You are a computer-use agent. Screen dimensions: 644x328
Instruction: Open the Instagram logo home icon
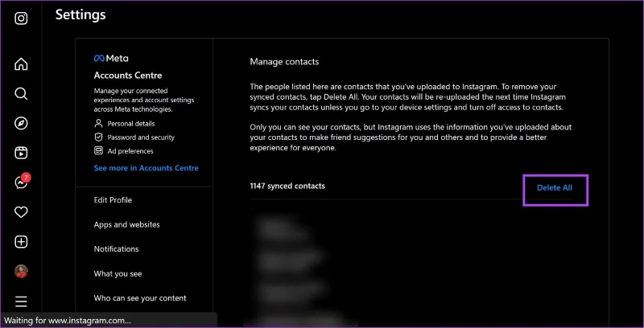(x=21, y=18)
